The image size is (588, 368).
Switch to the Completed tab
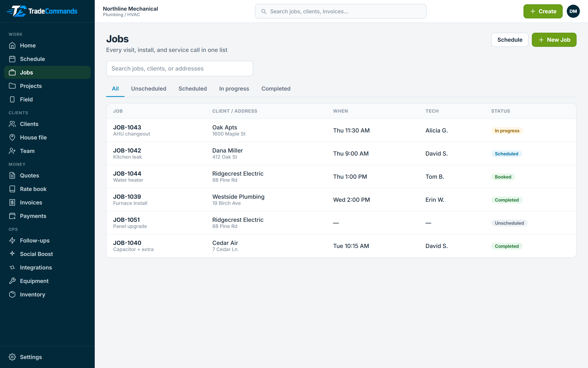276,89
